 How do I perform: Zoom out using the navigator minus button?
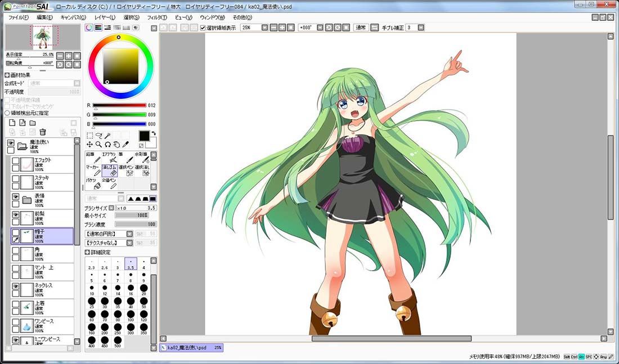tap(60, 56)
